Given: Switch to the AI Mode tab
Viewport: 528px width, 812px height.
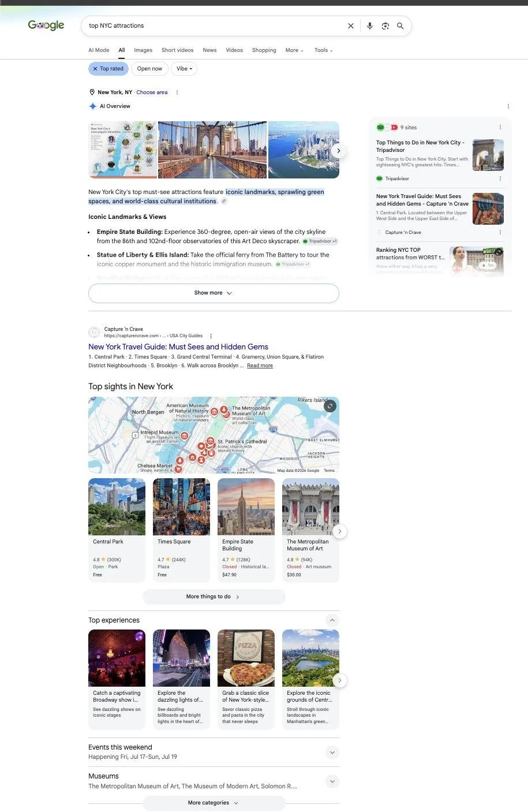Looking at the screenshot, I should pos(99,50).
